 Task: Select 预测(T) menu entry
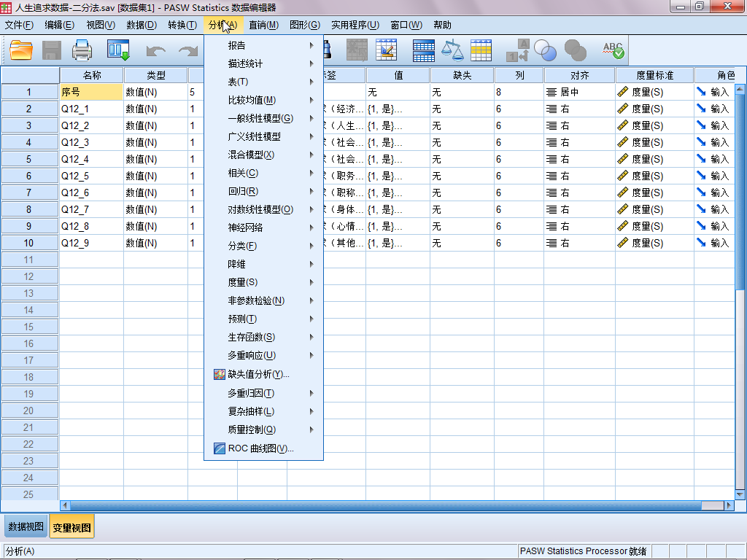pos(263,319)
